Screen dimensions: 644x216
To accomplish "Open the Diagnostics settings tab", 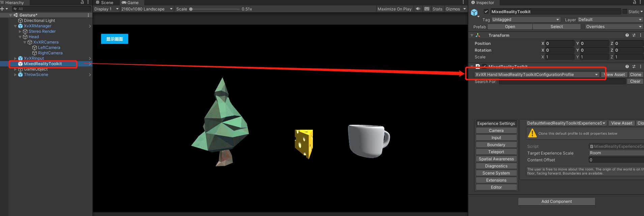I will pyautogui.click(x=496, y=166).
